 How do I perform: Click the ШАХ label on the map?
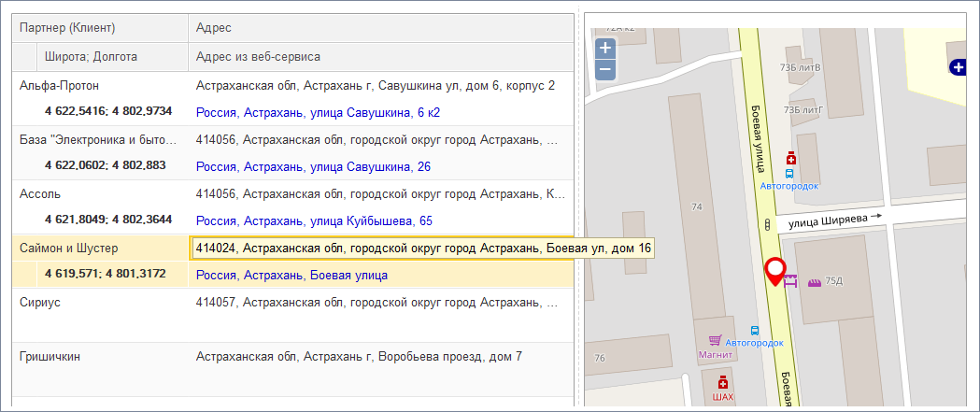[723, 396]
